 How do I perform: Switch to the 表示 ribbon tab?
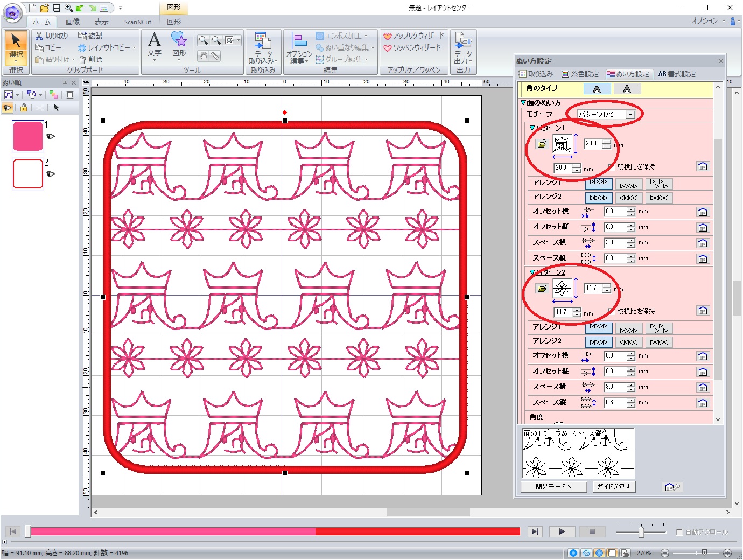pos(101,22)
